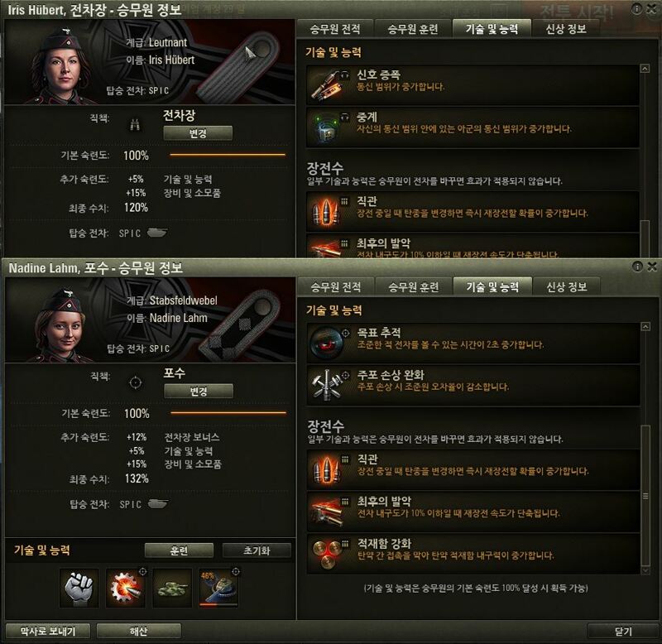Click the 초기화 reset button
Image resolution: width=662 pixels, height=644 pixels.
(257, 550)
